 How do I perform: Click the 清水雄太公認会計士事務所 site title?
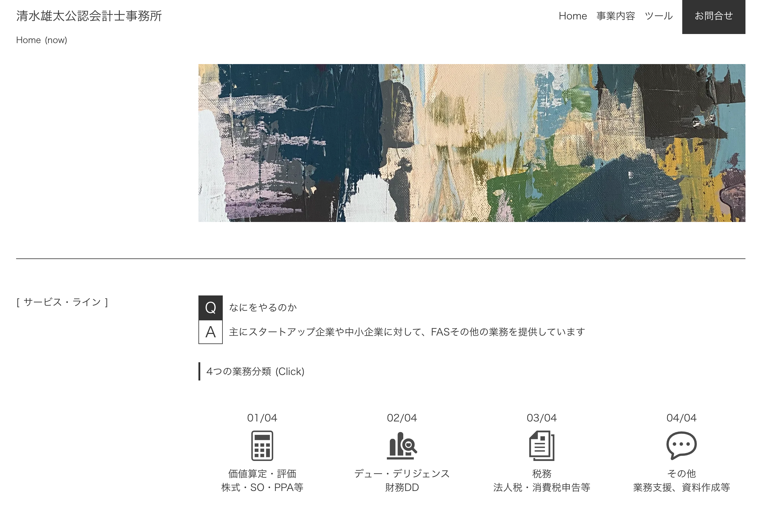coord(89,16)
